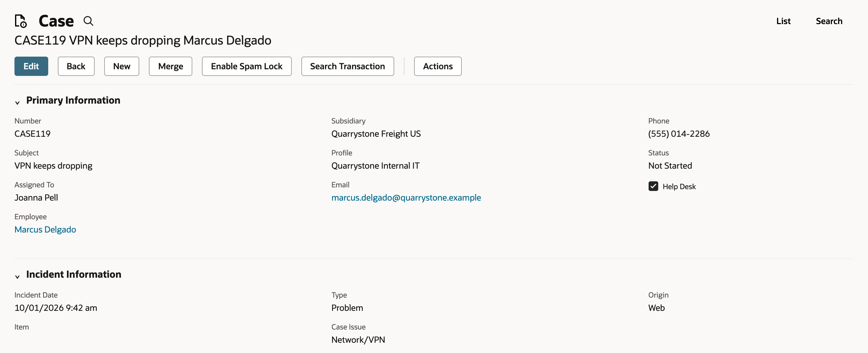Create a New case
This screenshot has width=868, height=353.
click(x=122, y=66)
